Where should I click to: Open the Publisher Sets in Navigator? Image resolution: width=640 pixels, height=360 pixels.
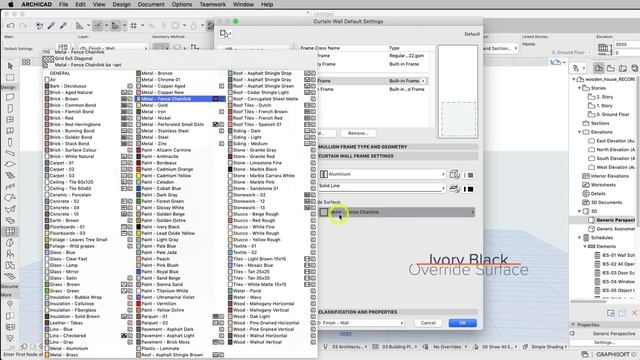(x=635, y=68)
